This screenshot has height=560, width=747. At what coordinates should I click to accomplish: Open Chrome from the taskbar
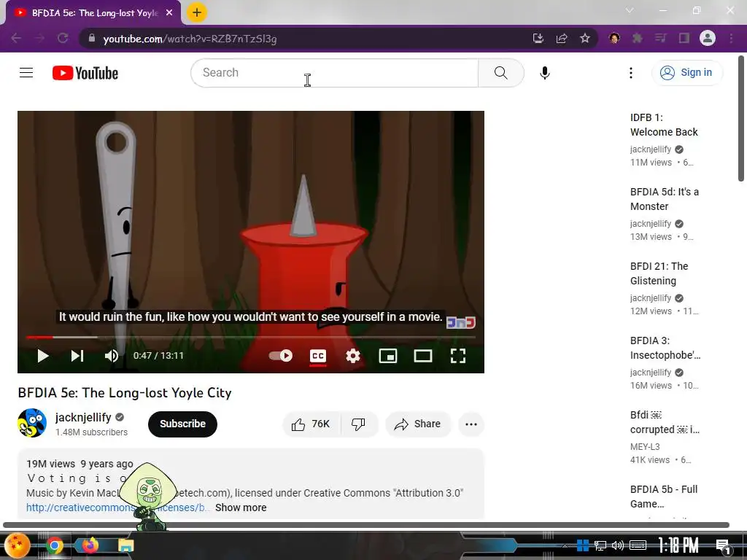[x=55, y=545]
